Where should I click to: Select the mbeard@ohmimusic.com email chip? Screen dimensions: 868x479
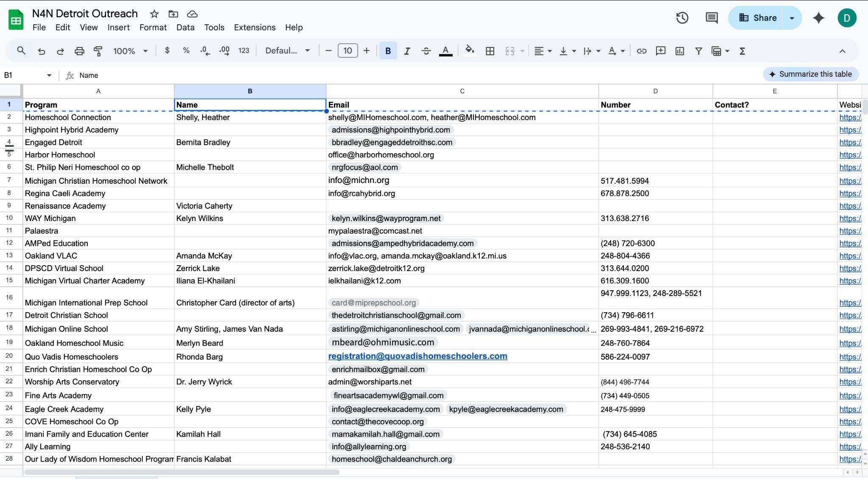click(383, 342)
